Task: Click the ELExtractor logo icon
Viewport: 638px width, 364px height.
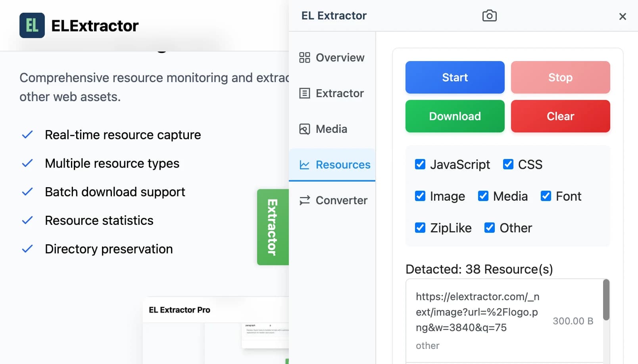Action: tap(32, 25)
